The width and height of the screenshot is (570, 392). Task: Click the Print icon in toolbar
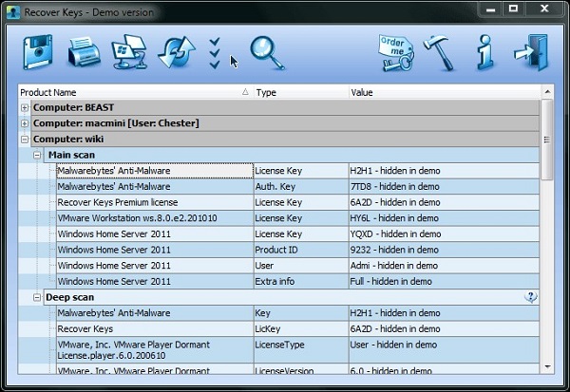point(84,52)
